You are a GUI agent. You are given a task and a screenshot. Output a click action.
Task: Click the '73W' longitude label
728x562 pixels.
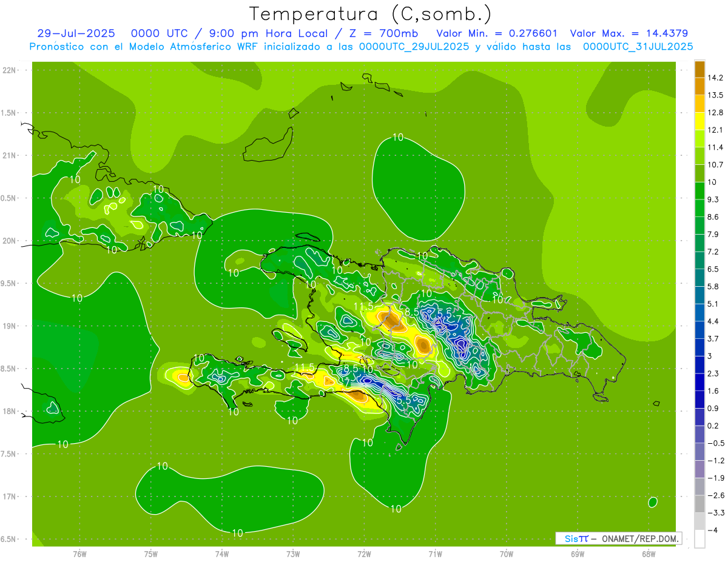click(x=293, y=554)
